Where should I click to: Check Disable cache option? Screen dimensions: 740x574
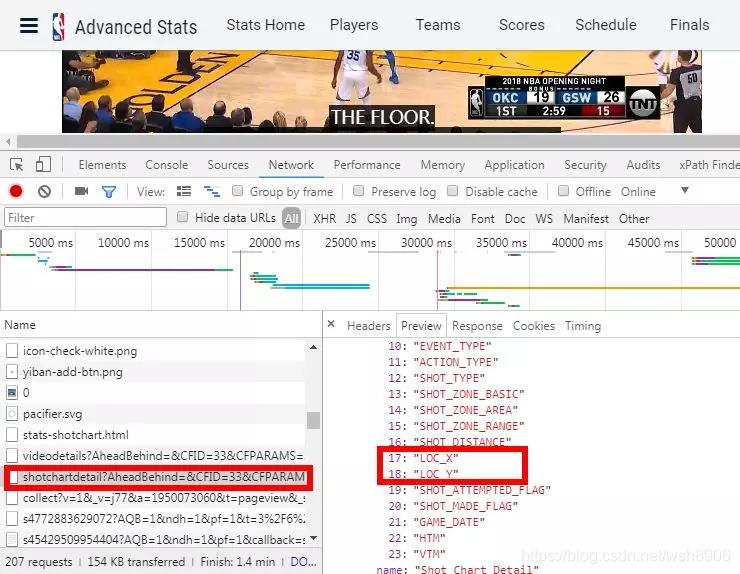pos(453,191)
